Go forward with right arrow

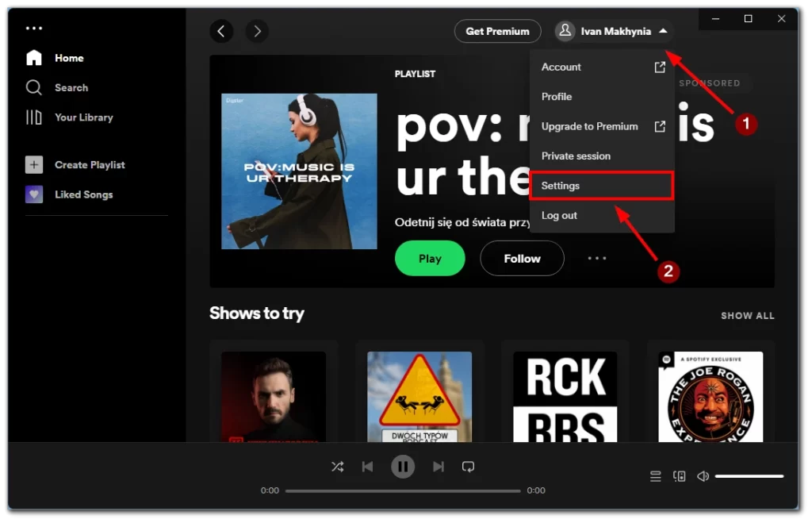(257, 31)
